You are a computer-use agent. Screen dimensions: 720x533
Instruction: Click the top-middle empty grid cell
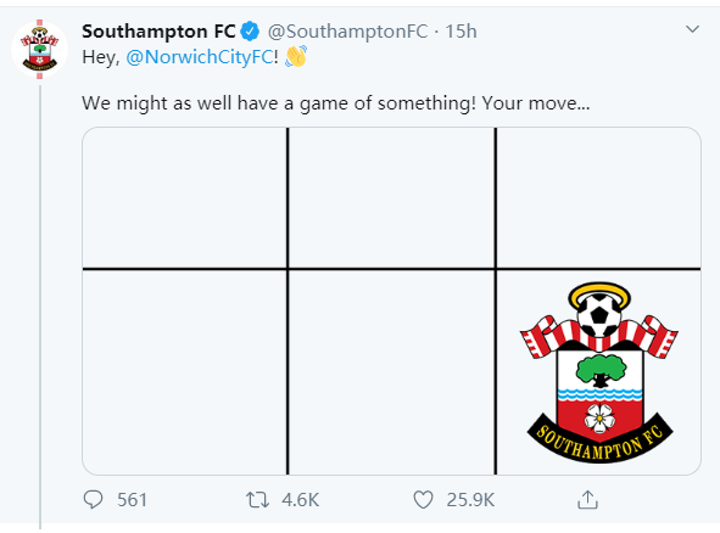[x=391, y=197]
